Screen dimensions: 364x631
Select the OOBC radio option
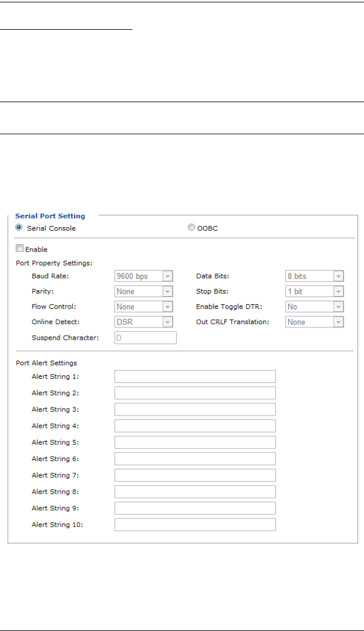click(x=192, y=228)
